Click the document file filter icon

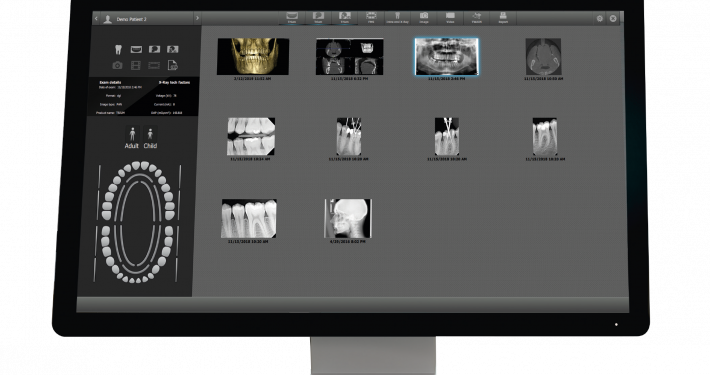172,66
